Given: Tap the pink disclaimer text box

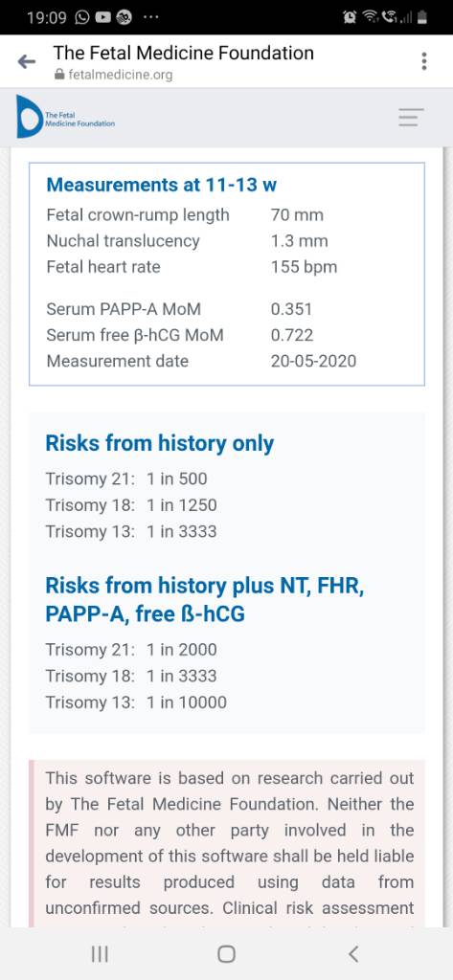Looking at the screenshot, I should pos(226,843).
